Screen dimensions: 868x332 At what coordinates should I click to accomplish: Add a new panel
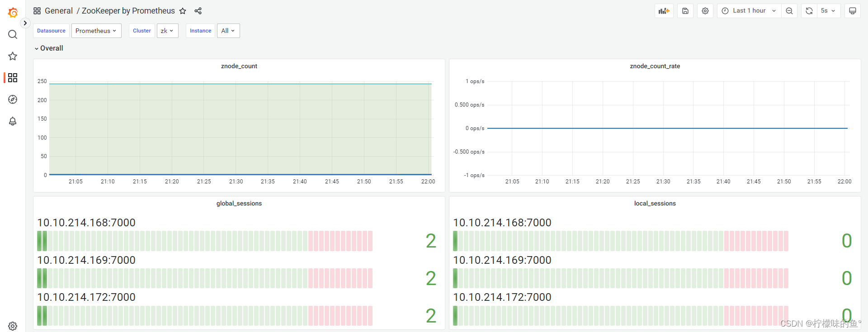click(x=664, y=11)
